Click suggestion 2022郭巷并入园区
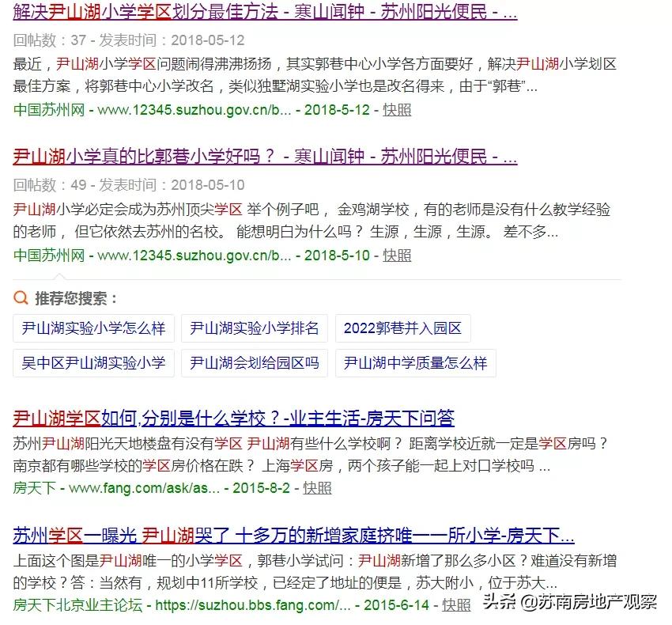Viewport: 672px width, 625px height. click(x=402, y=328)
